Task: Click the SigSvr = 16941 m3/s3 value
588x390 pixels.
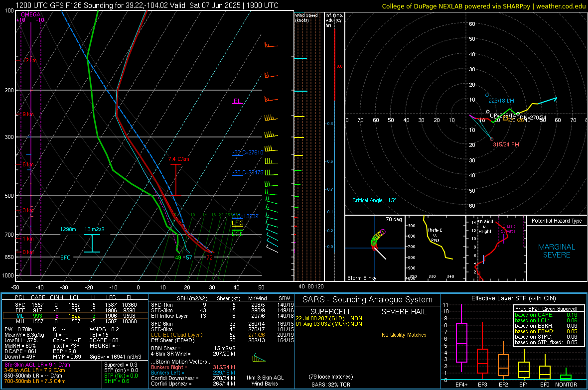Action: (x=116, y=357)
